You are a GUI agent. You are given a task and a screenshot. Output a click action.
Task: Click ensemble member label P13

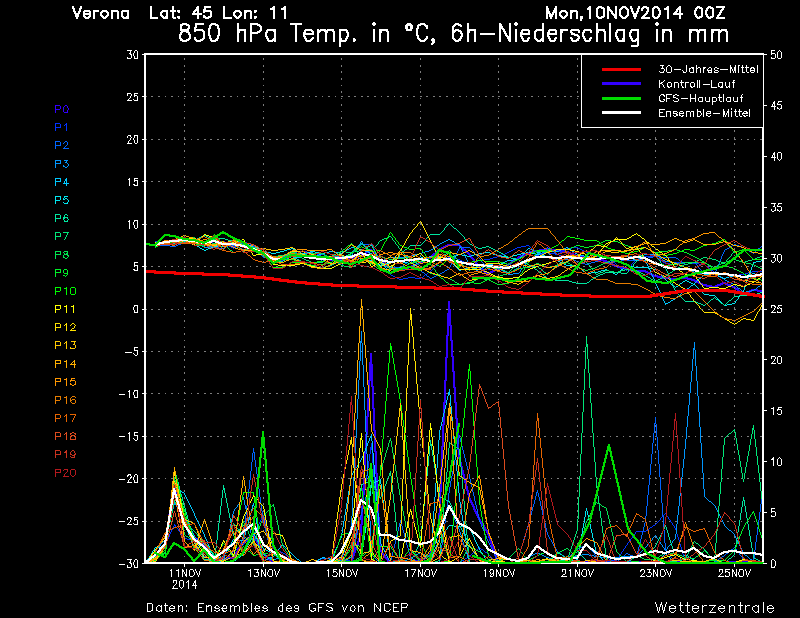click(x=65, y=345)
